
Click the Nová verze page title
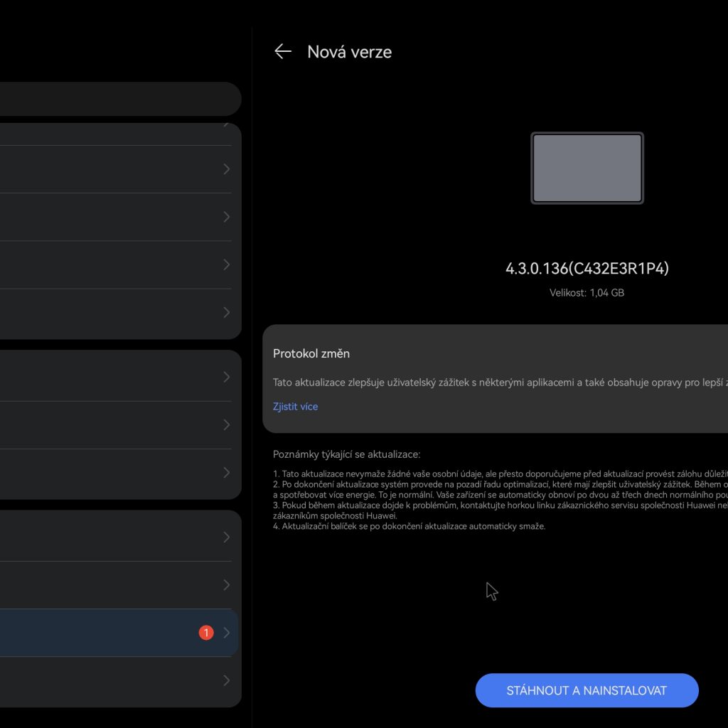pyautogui.click(x=349, y=52)
